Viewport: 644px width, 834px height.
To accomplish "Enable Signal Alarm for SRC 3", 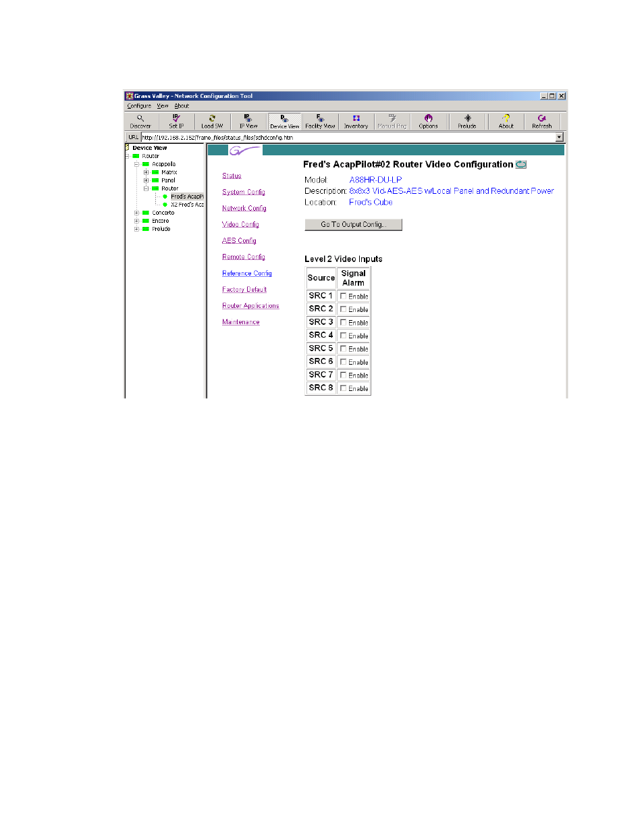I will pos(344,322).
